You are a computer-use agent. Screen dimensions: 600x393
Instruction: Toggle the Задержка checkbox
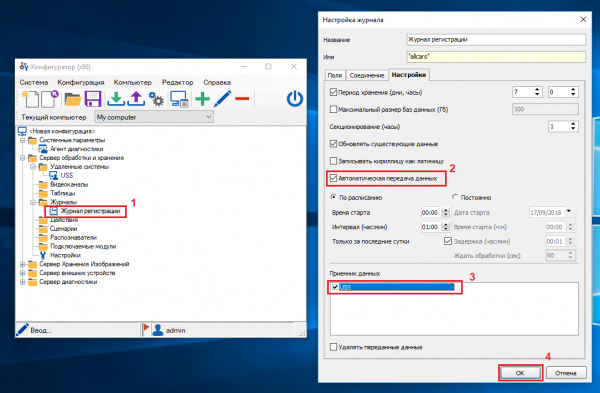tap(448, 241)
